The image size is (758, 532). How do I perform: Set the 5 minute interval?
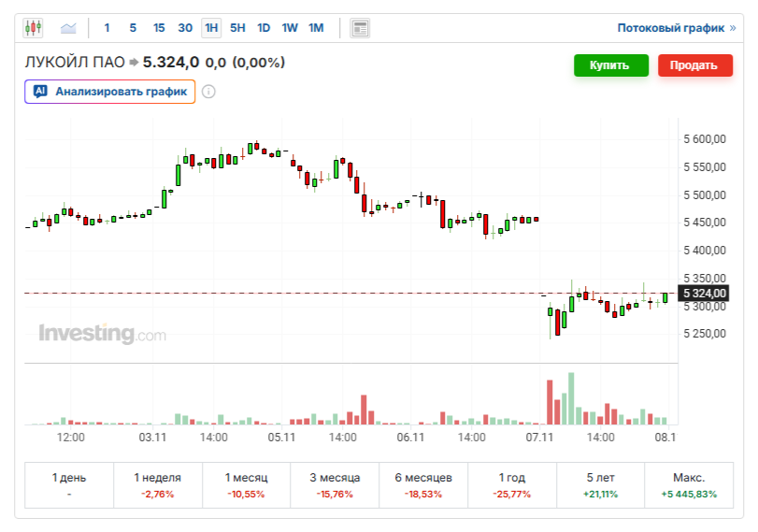[x=133, y=28]
